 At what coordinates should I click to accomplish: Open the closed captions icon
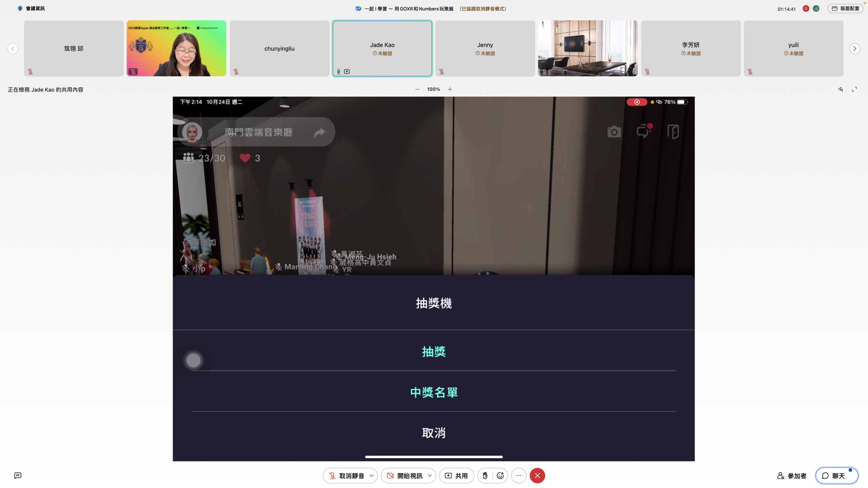[18, 475]
